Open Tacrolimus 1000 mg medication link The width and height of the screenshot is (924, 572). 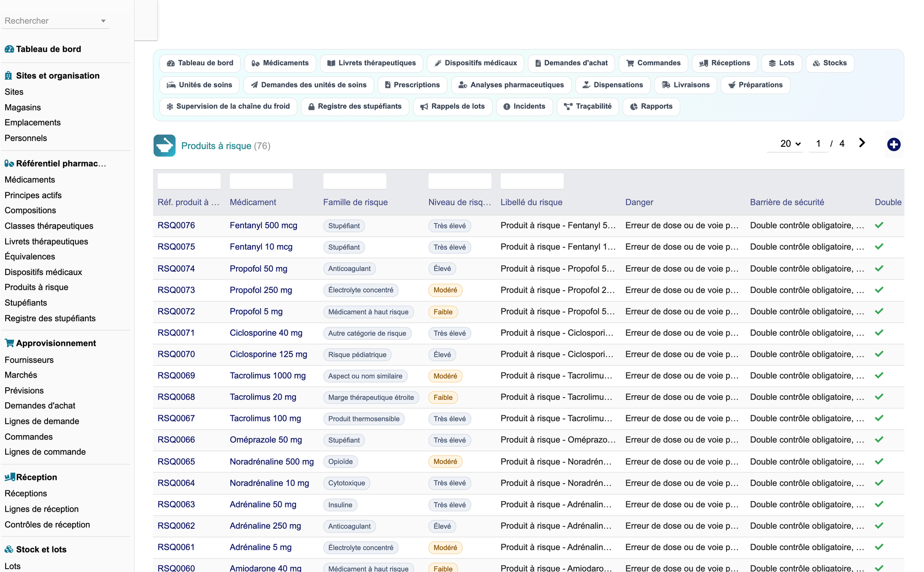(x=268, y=375)
